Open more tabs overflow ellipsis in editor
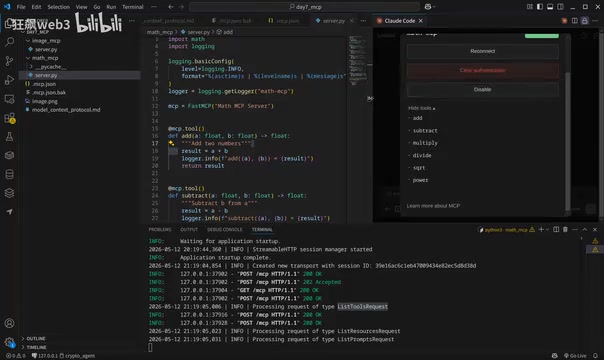 click(363, 21)
